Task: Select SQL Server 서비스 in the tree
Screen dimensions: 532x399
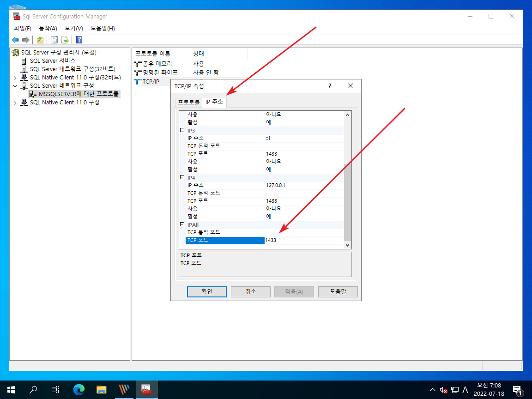Action: tap(53, 61)
